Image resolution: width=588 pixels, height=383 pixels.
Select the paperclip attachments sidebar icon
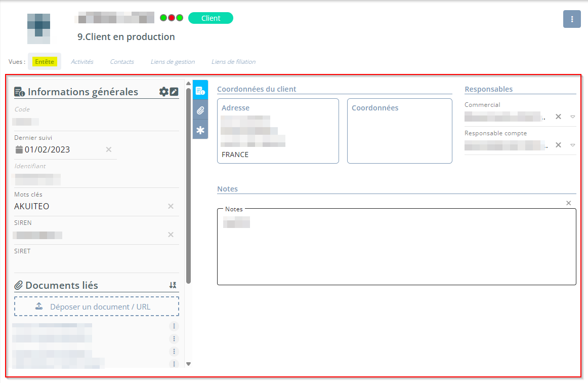pyautogui.click(x=200, y=110)
